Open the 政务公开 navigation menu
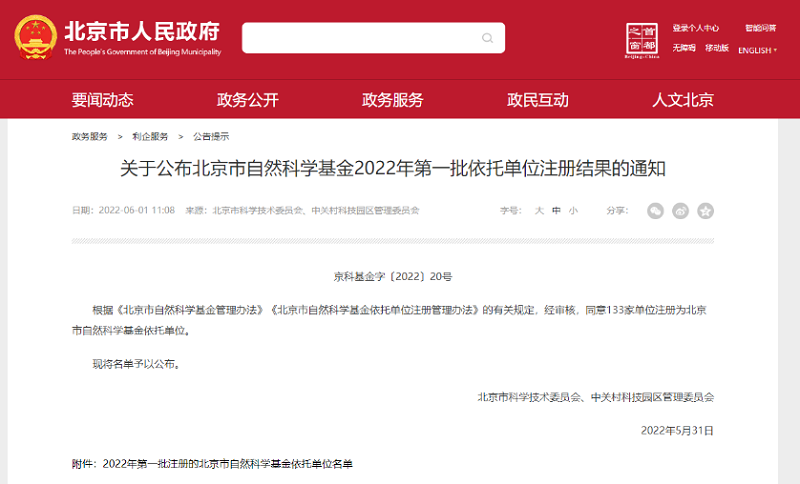The height and width of the screenshot is (484, 800). pyautogui.click(x=247, y=100)
